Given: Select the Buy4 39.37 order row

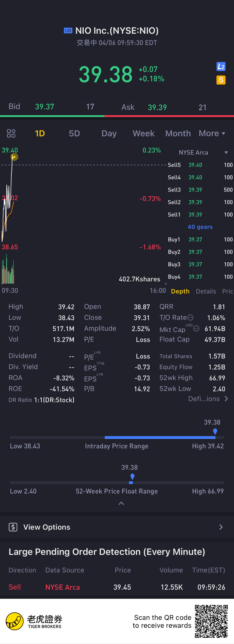Looking at the screenshot, I should tap(200, 277).
